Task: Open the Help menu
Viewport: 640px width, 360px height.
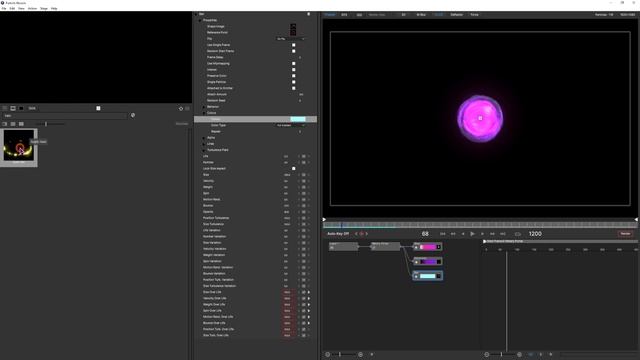Action: [x=54, y=8]
